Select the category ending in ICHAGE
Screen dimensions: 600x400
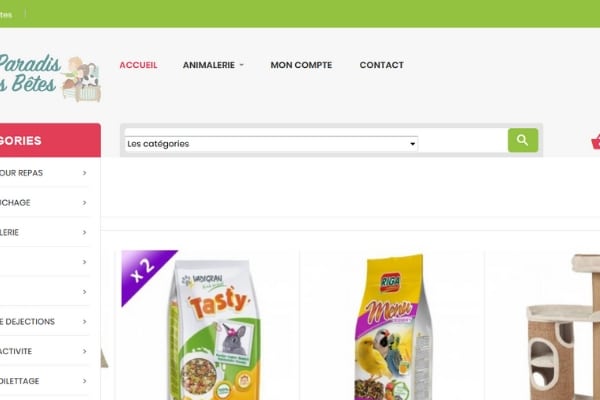(44, 202)
